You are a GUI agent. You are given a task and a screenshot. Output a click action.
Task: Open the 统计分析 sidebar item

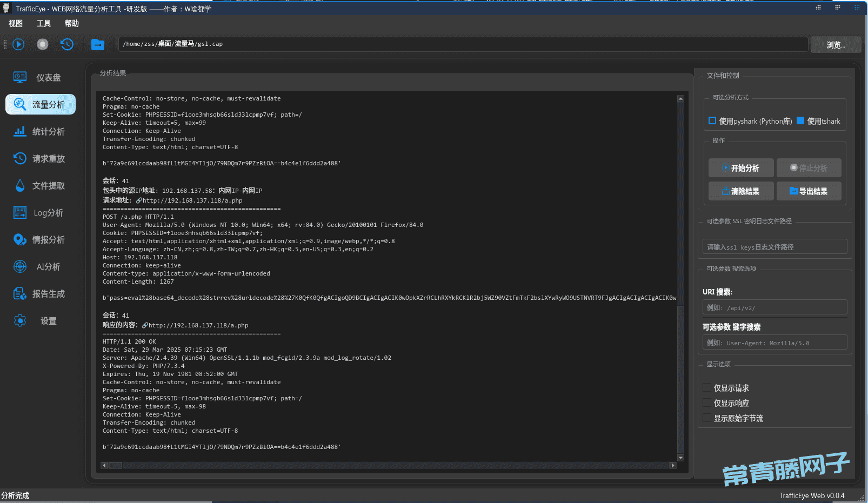41,132
